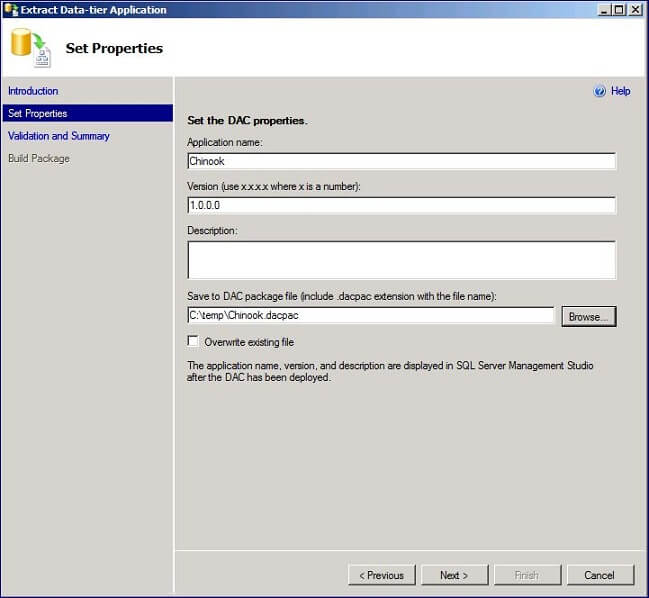Open the Validation and Summary step
The image size is (649, 598).
[59, 136]
